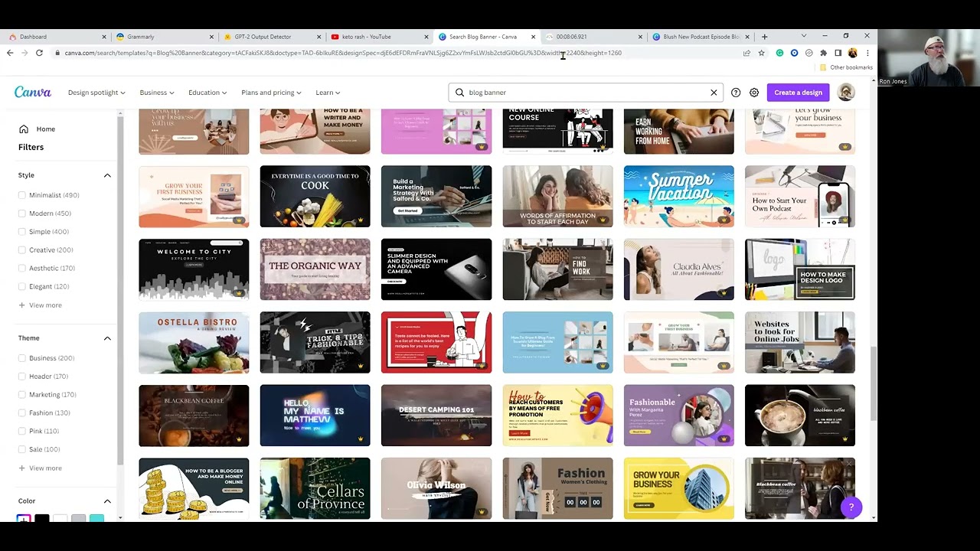Screen dimensions: 980x551
Task: Click the Create a design button
Action: click(x=798, y=93)
